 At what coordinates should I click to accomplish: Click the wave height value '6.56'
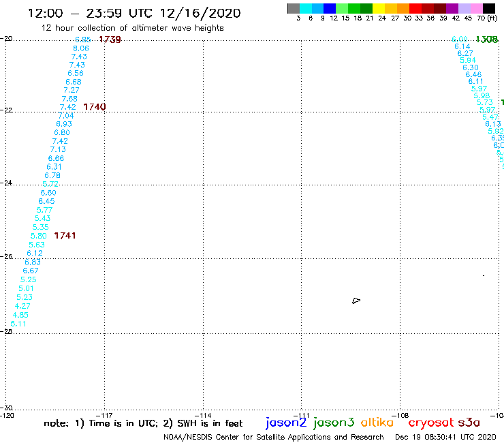[76, 74]
